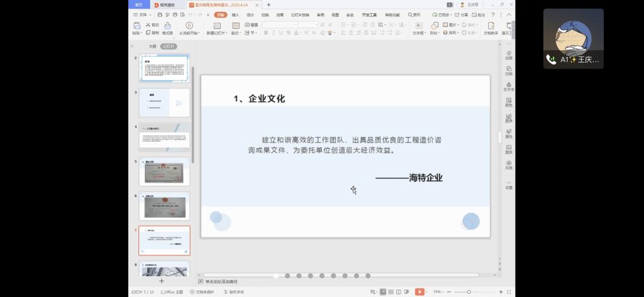Click the 新建幻灯片 new slide icon

click(x=215, y=26)
